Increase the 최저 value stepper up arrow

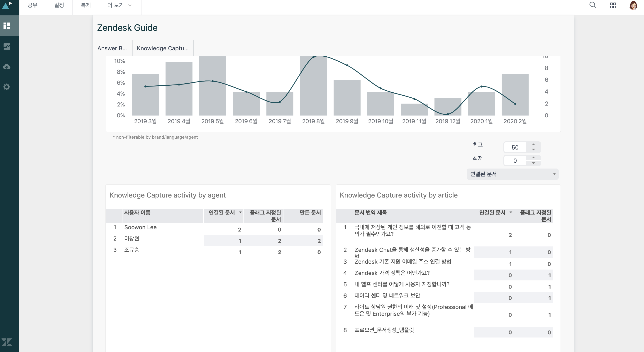534,158
